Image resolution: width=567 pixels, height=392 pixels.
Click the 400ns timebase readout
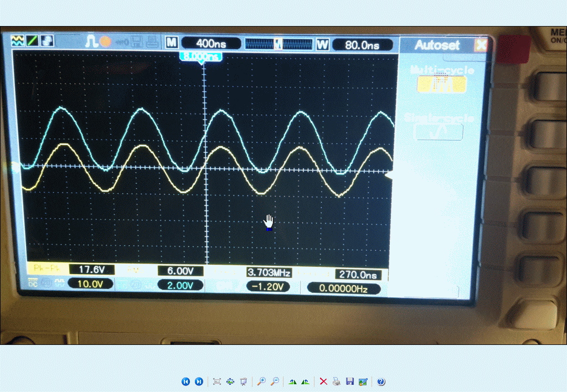point(210,44)
